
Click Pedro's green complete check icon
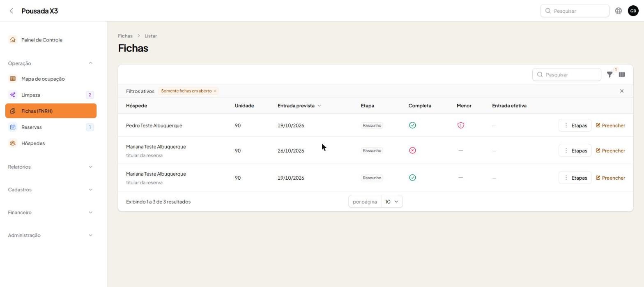pos(412,125)
